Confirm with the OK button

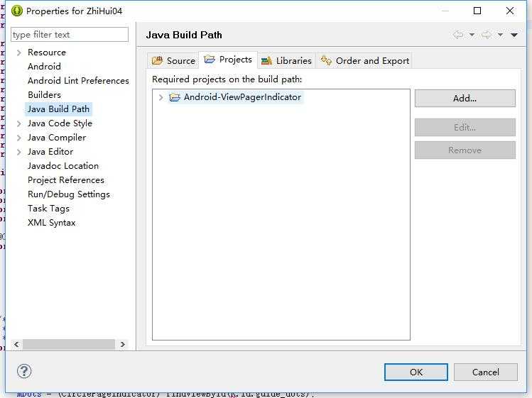416,372
